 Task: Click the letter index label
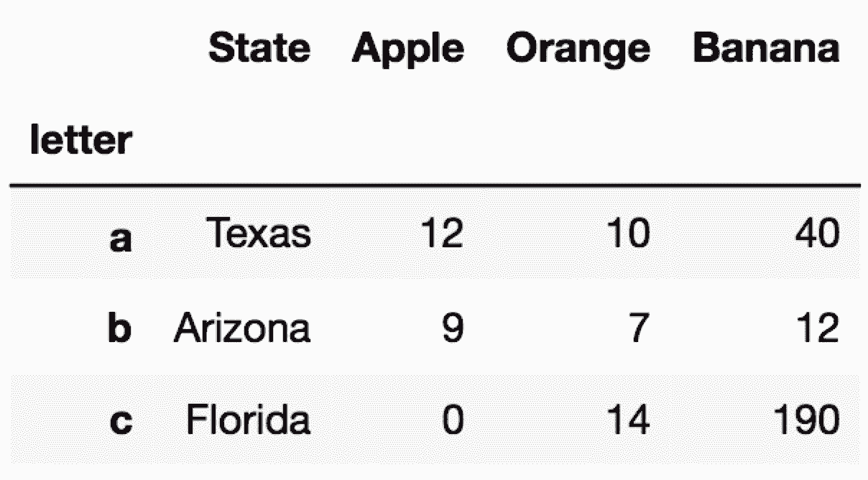pos(81,140)
